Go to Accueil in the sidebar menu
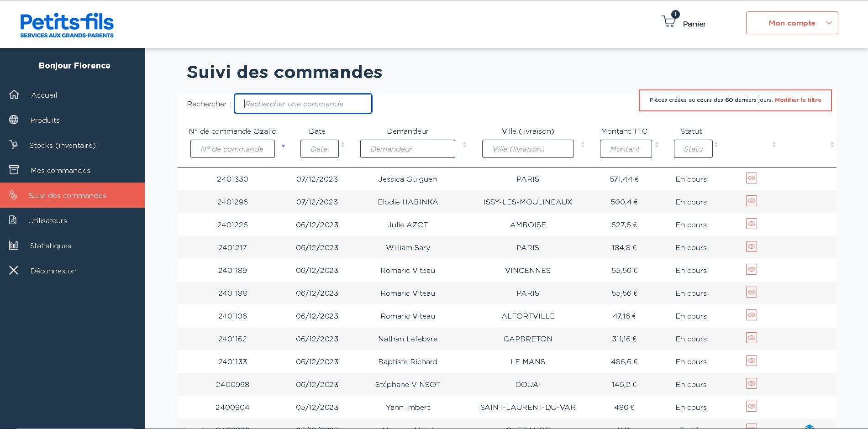The width and height of the screenshot is (868, 429). click(44, 95)
